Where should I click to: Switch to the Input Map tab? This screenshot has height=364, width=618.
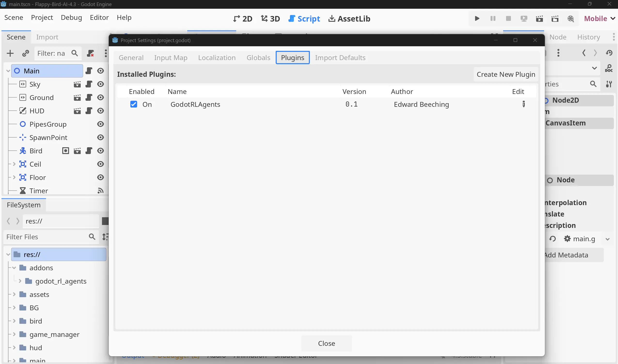point(171,58)
